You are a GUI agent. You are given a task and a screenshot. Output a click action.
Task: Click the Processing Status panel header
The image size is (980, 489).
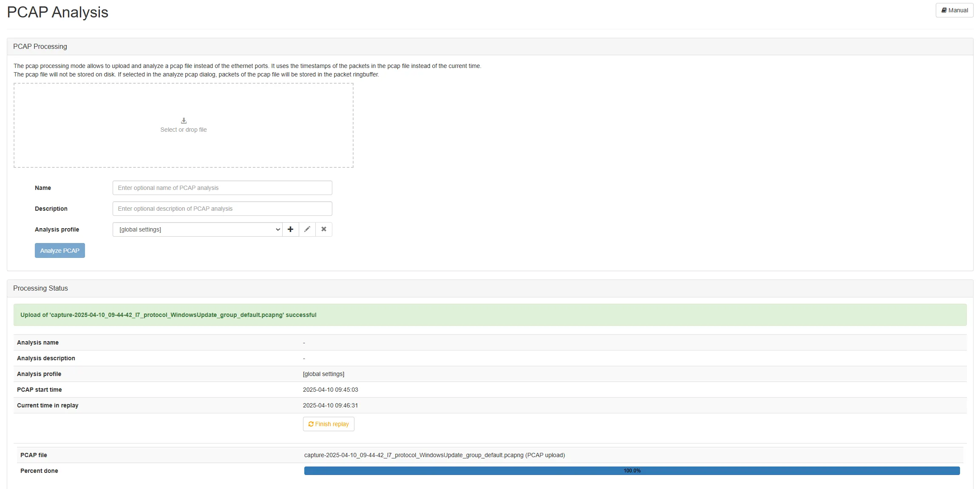[x=40, y=288]
